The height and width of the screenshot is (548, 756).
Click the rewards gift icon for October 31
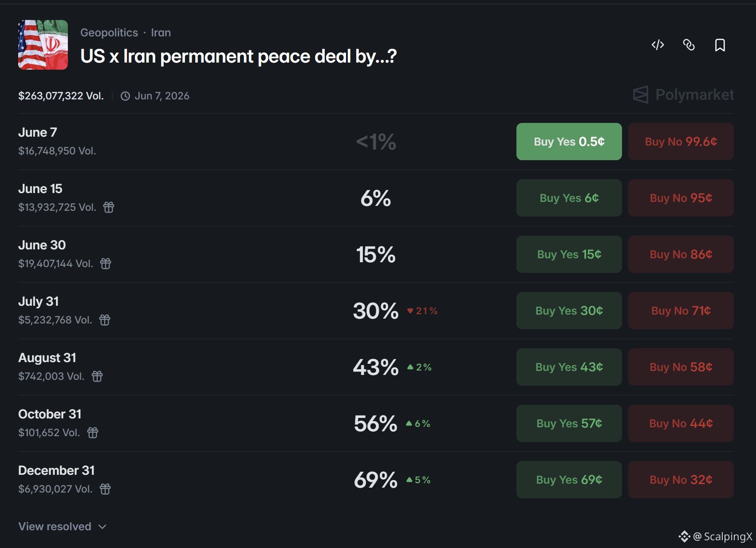pyautogui.click(x=93, y=433)
